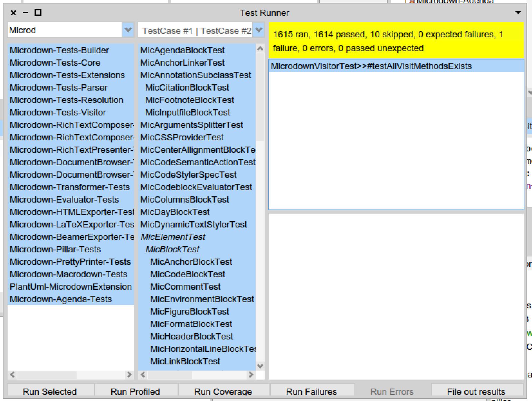
Task: Select MicCodeStylerSpecTest test class
Action: point(189,175)
